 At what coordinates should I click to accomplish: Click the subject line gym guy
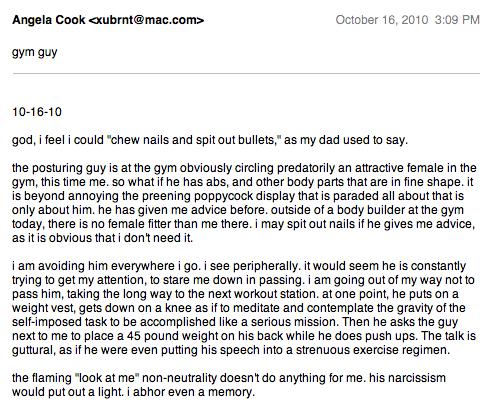point(35,53)
